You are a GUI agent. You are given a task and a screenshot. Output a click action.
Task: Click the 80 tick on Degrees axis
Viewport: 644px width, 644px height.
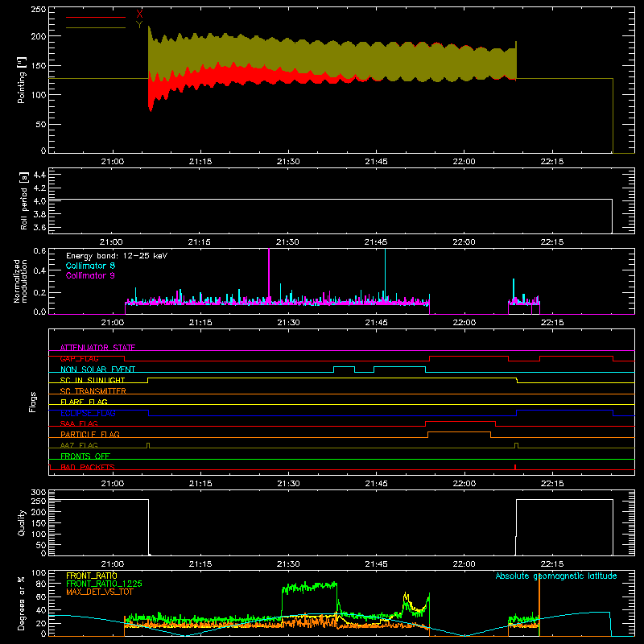(41, 584)
